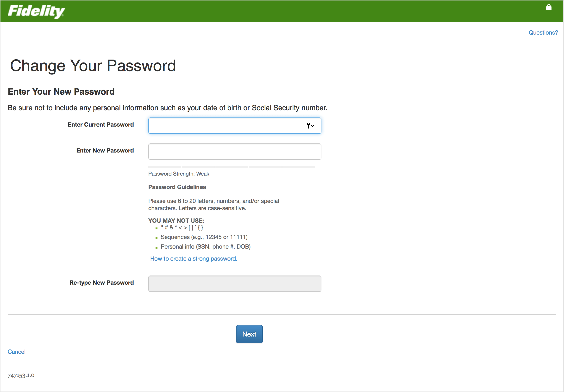Select the Re-type New Password field
564x392 pixels.
235,283
